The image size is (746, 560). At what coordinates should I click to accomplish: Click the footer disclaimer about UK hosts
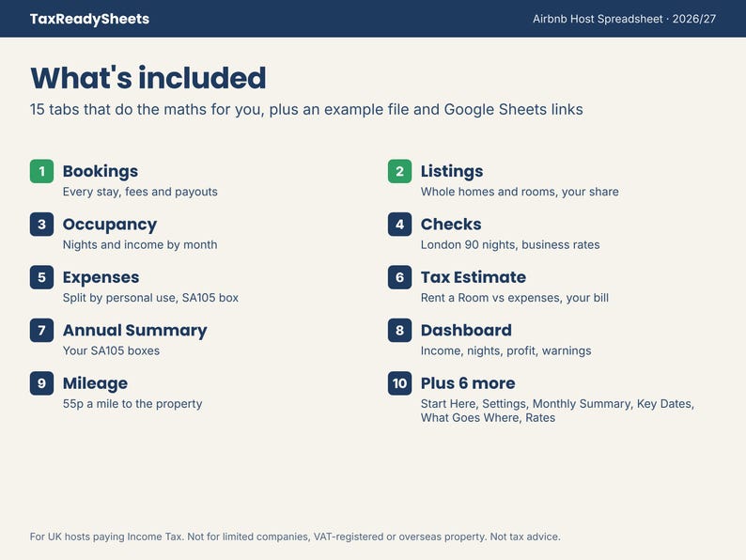click(295, 537)
